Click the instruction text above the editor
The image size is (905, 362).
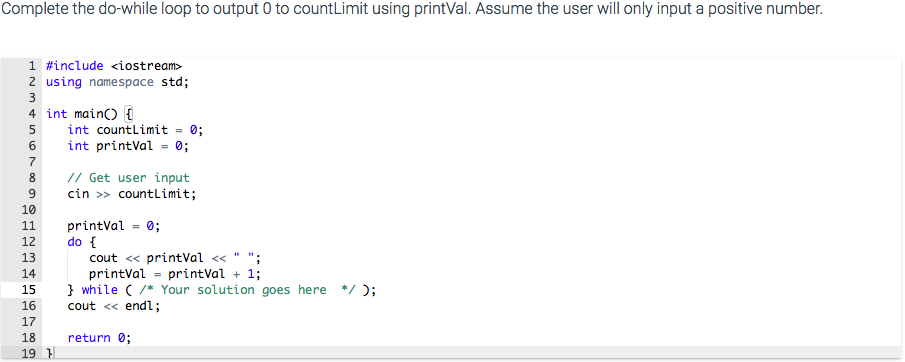412,10
